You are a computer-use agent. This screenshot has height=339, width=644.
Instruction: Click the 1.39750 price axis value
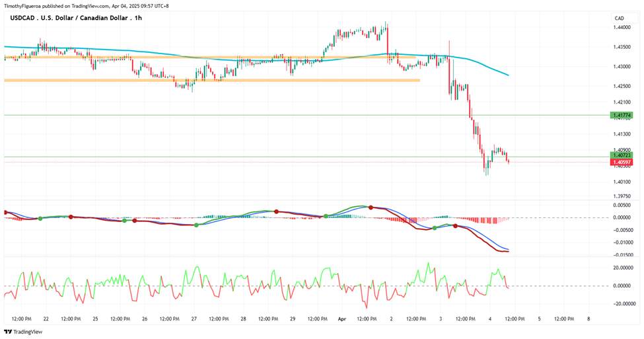622,196
